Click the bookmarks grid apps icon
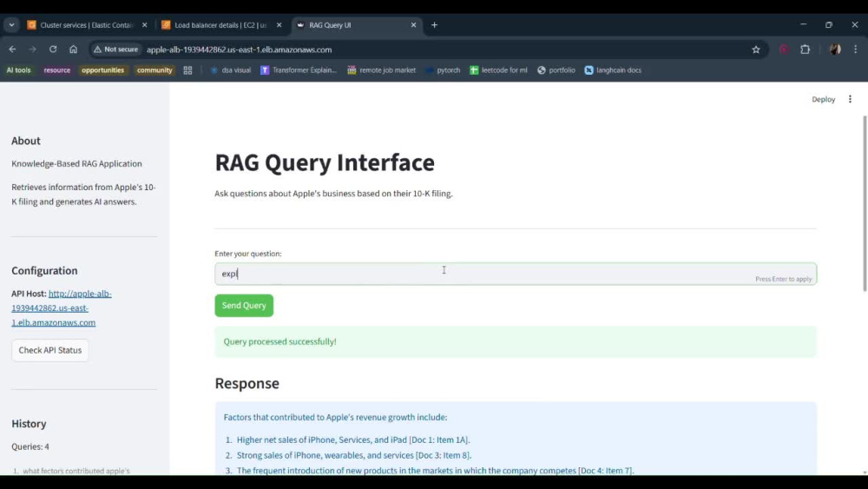The width and height of the screenshot is (868, 489). 187,70
